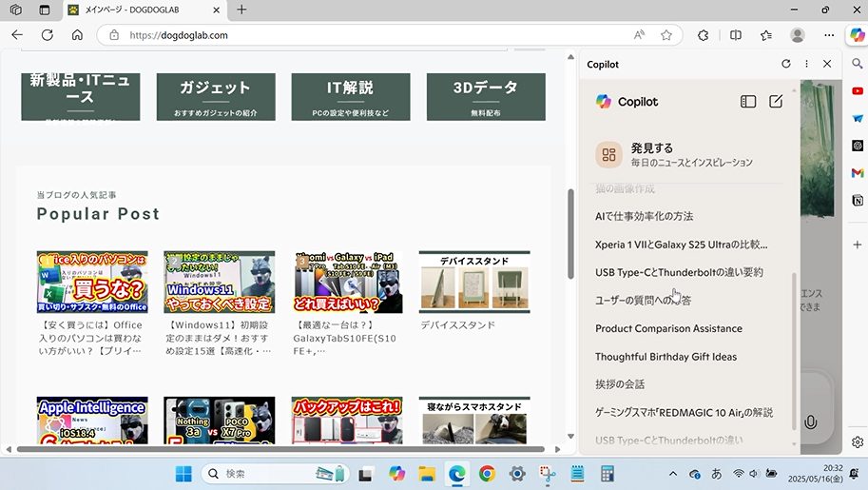This screenshot has width=868, height=490.
Task: Open the デバイススタンド article thumbnail
Action: [474, 283]
